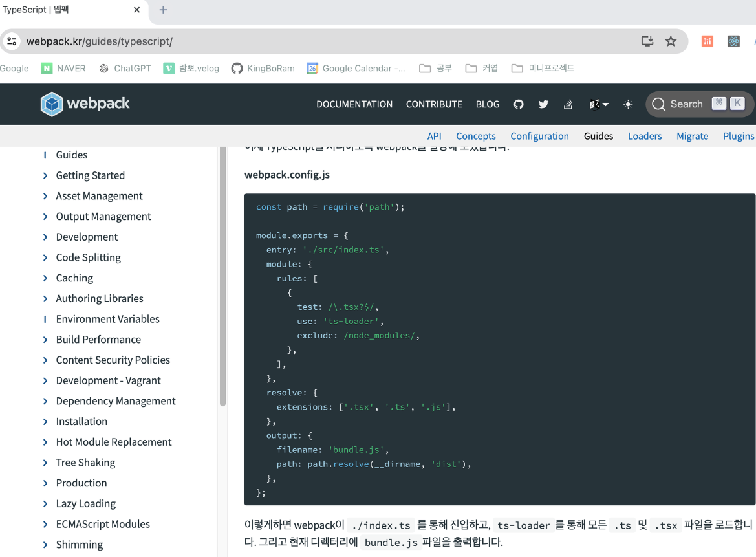Expand the Asset Management chevron
This screenshot has height=557, width=756.
[x=45, y=196]
